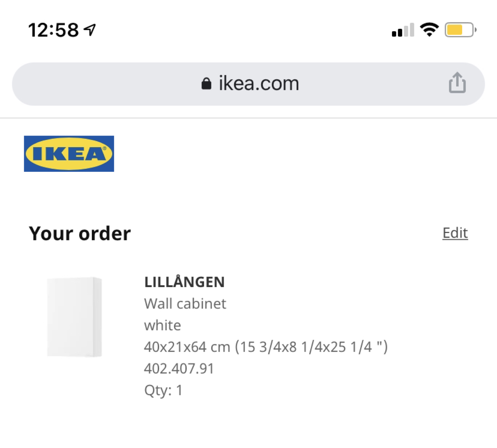Image resolution: width=497 pixels, height=448 pixels.
Task: Click the Qty: 1 quantity text
Action: tap(163, 391)
